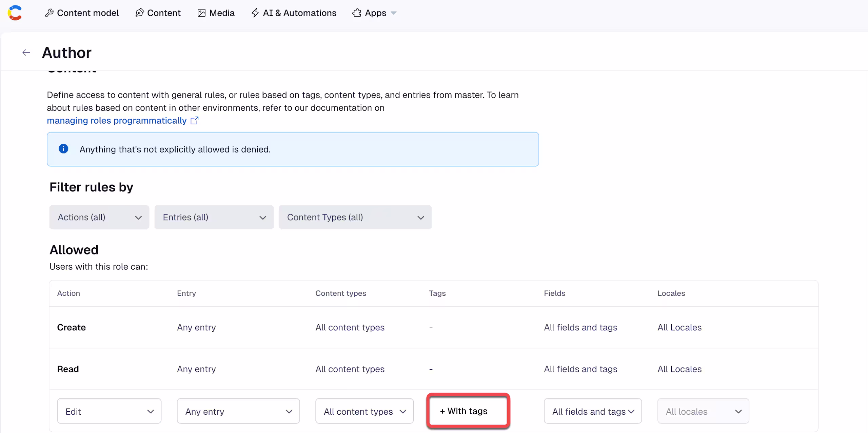868x433 pixels.
Task: Open the All locales dropdown
Action: [x=703, y=411]
